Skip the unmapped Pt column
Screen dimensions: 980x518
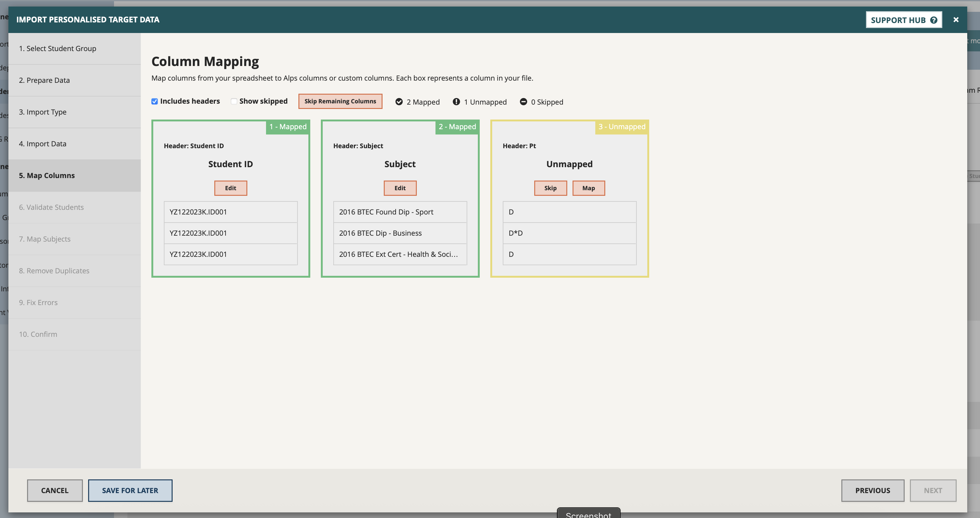click(x=550, y=188)
